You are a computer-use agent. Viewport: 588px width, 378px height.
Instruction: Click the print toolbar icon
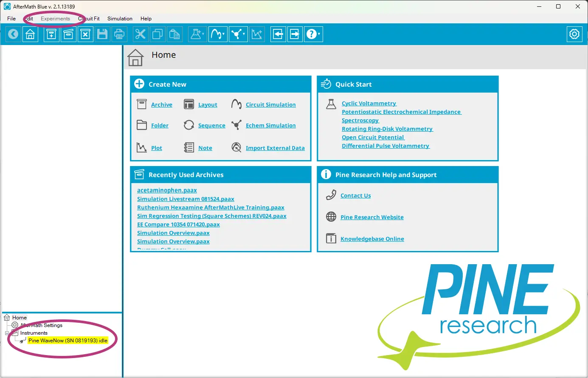point(119,34)
